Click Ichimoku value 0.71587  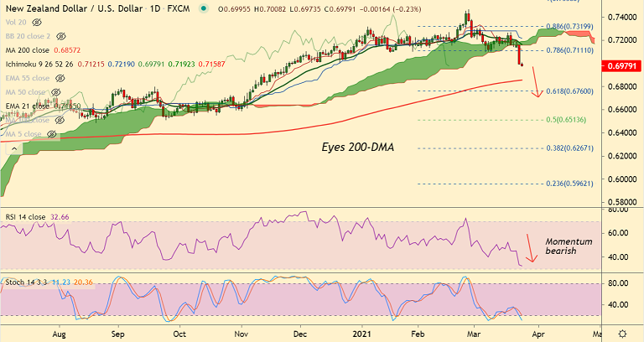coord(211,64)
